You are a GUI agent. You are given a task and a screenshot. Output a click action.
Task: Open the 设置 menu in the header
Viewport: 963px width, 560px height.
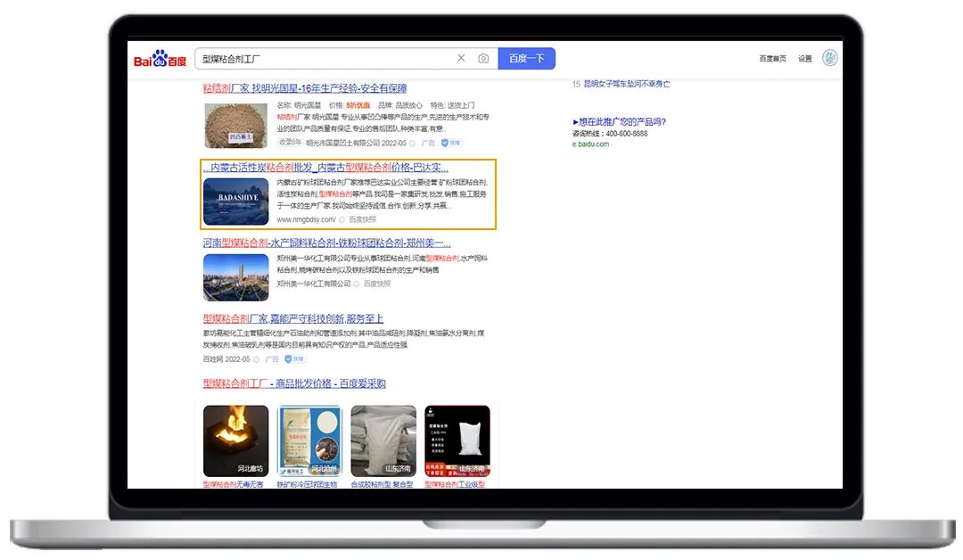point(804,58)
